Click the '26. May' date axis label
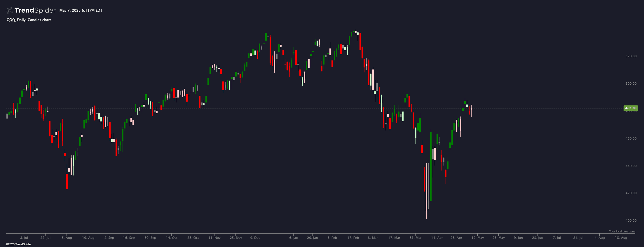Image resolution: width=644 pixels, height=247 pixels. pos(499,238)
